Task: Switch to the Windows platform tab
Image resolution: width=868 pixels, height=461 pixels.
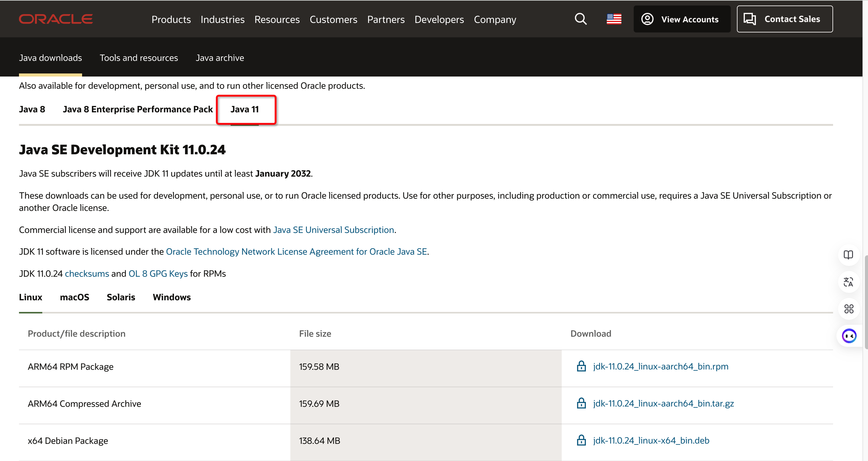Action: 172,297
